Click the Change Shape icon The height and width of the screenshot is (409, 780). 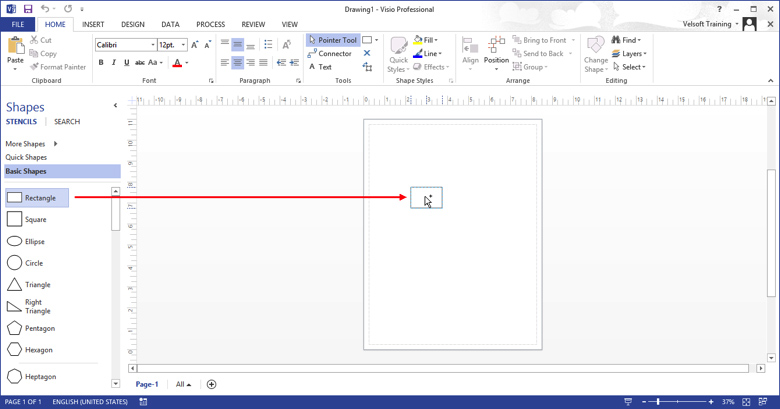[x=596, y=54]
